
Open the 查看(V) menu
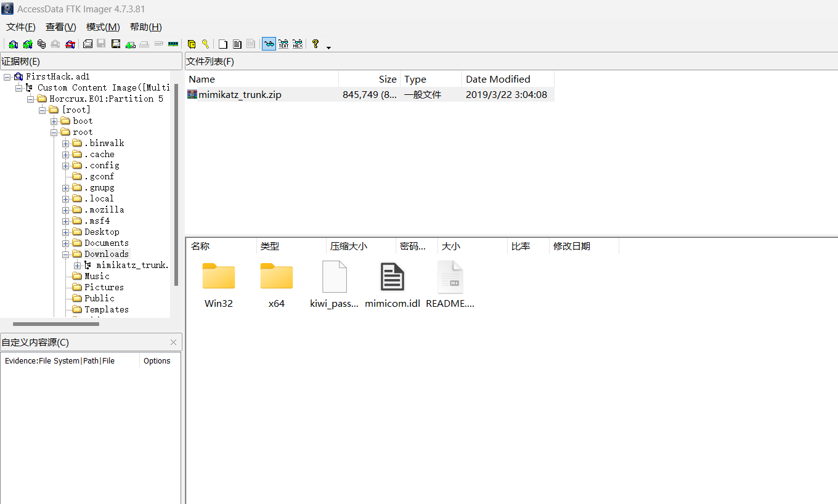click(60, 27)
